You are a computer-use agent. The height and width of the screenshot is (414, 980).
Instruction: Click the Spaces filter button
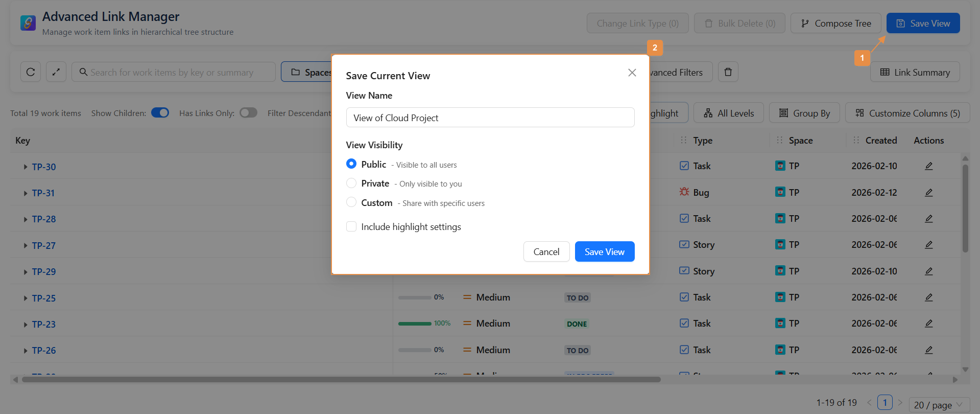point(306,72)
